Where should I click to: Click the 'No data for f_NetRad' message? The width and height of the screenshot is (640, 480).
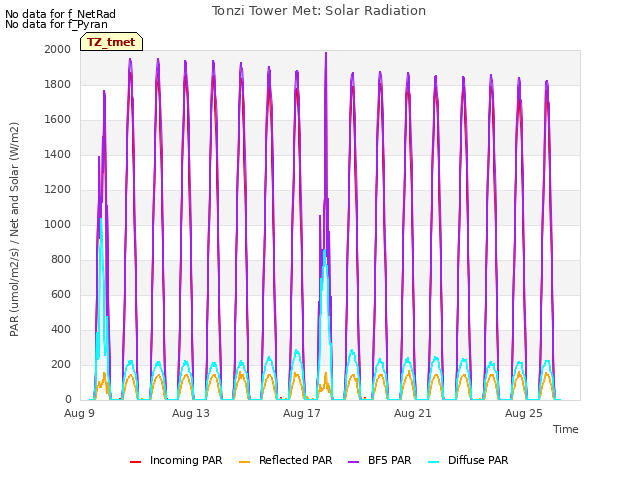[x=60, y=14]
